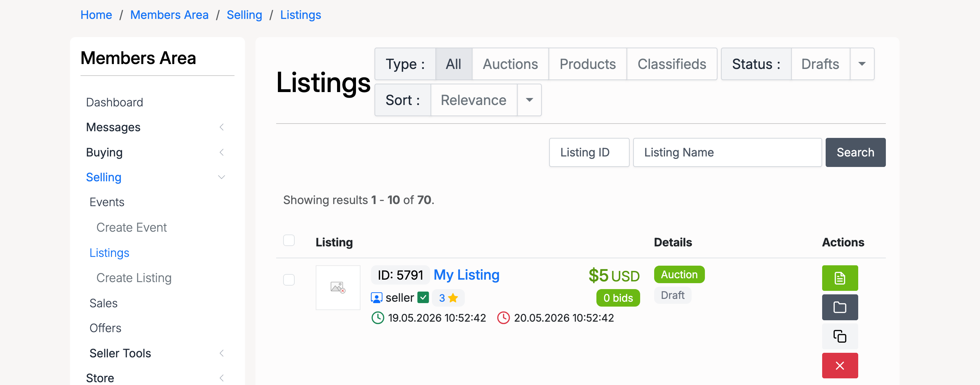Select the Drafts status option

pyautogui.click(x=820, y=64)
